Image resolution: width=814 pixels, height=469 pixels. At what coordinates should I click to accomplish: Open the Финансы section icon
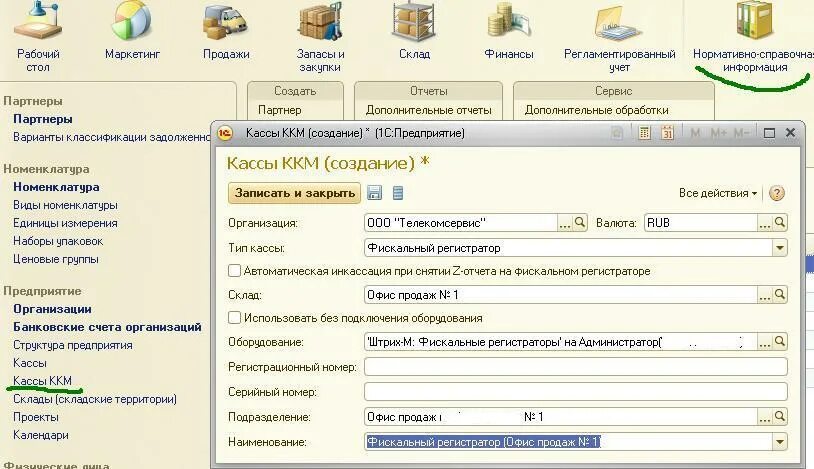509,22
